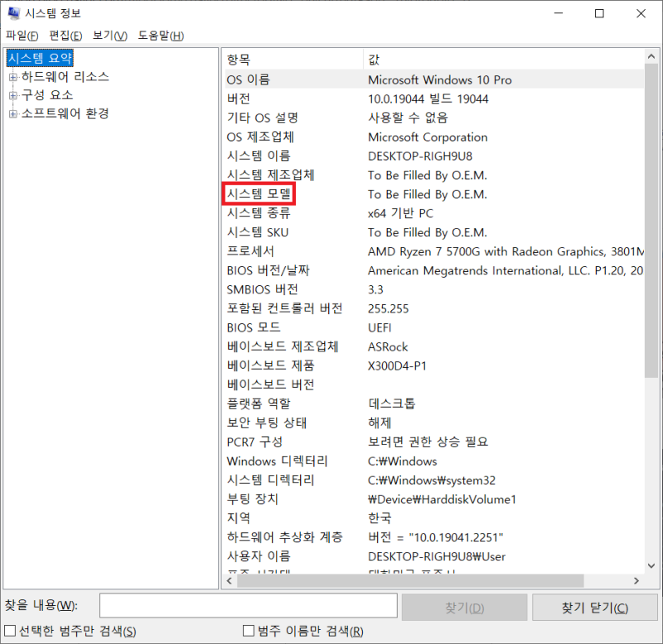
Task: Click inside the 찾을 내용 search field
Action: point(249,606)
